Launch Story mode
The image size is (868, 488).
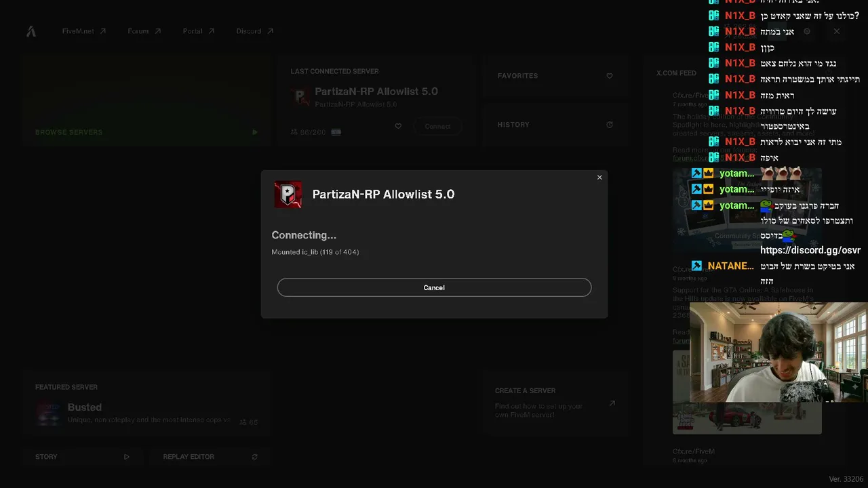[x=83, y=457]
